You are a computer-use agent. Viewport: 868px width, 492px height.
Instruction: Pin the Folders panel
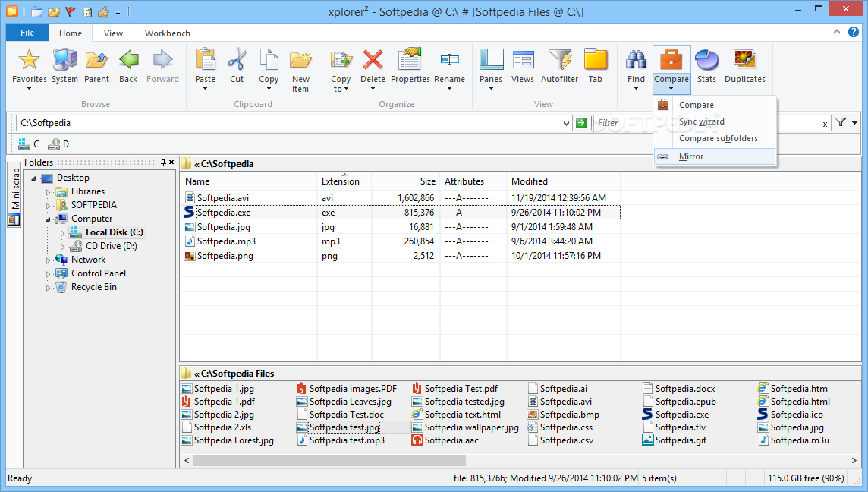(x=163, y=162)
